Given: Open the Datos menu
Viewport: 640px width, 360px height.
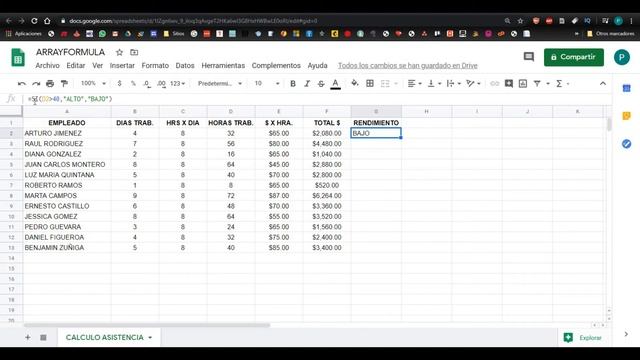Looking at the screenshot, I should tap(185, 65).
